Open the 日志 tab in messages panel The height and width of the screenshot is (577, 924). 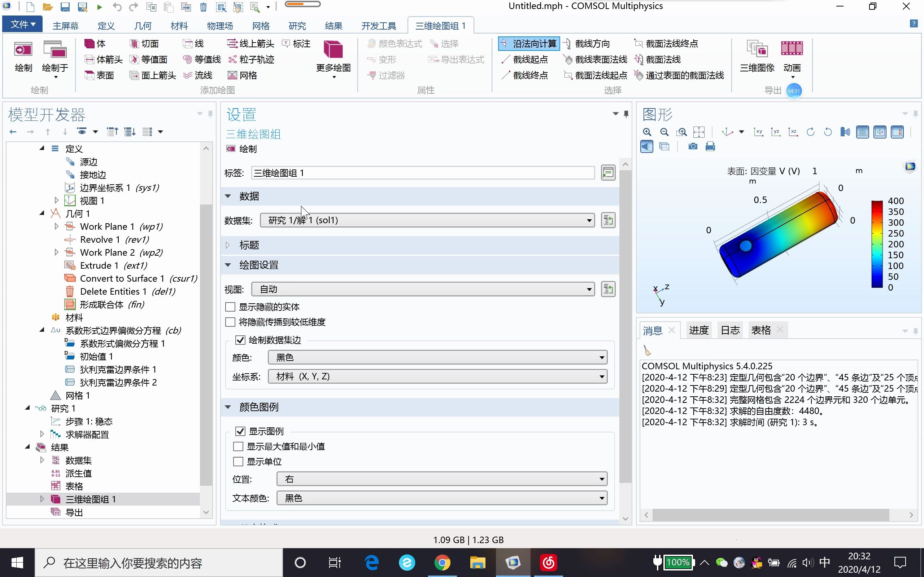click(x=730, y=329)
